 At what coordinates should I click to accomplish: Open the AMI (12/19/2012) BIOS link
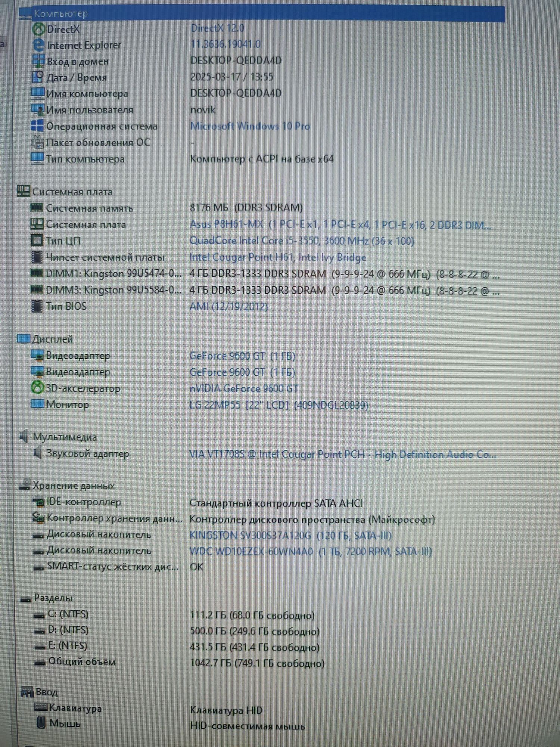(x=228, y=307)
